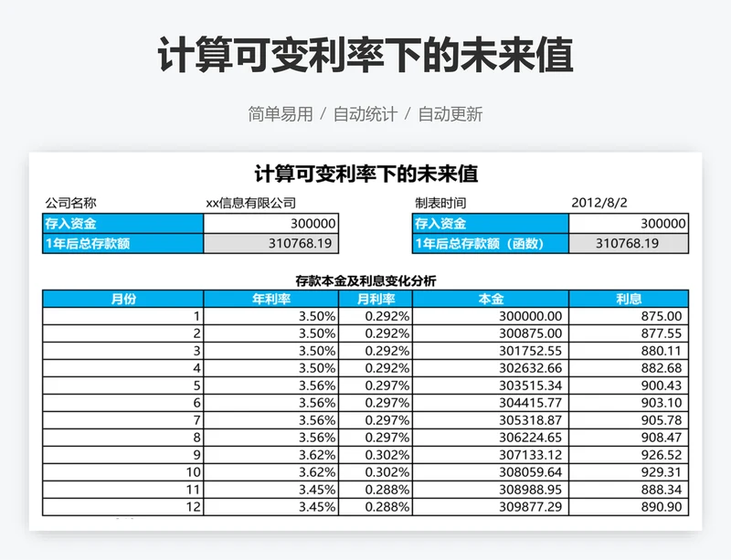Select principal cell 309877.29
This screenshot has width=731, height=560.
[x=491, y=507]
